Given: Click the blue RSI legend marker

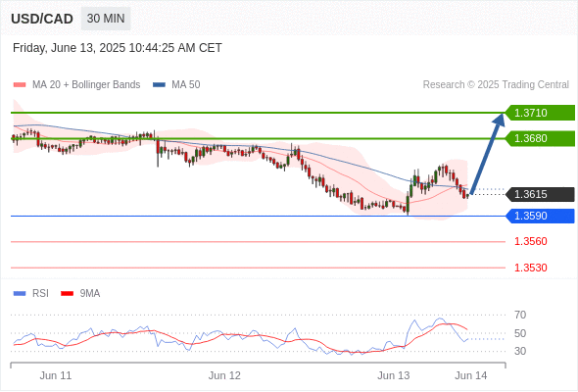Looking at the screenshot, I should point(20,294).
